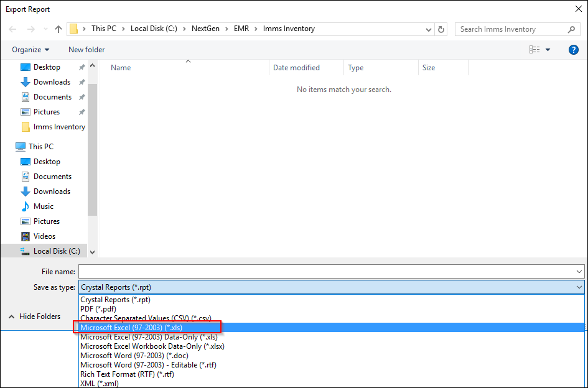Open Documents under This PC

pyautogui.click(x=52, y=177)
